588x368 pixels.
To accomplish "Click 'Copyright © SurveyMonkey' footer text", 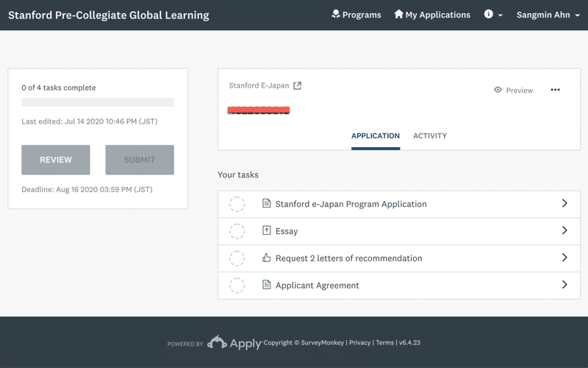I will coord(304,342).
